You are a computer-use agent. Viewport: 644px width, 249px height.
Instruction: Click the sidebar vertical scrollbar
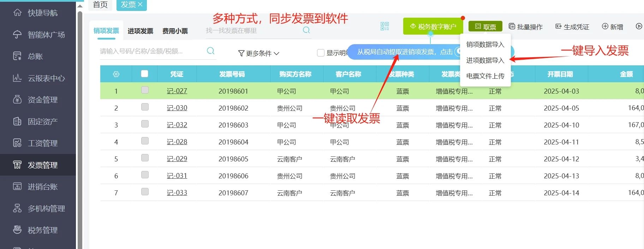click(80, 131)
